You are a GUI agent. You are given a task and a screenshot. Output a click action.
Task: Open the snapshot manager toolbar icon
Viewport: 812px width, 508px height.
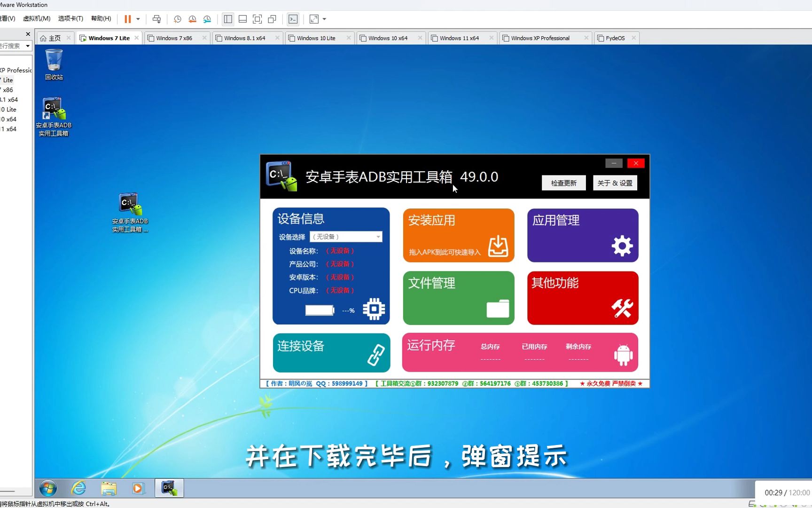tap(207, 19)
